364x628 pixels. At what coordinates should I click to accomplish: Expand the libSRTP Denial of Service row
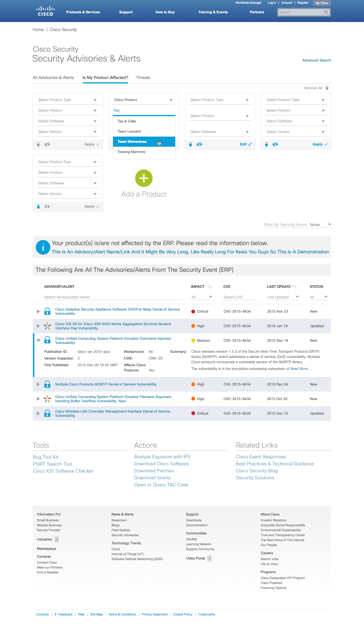pos(38,384)
